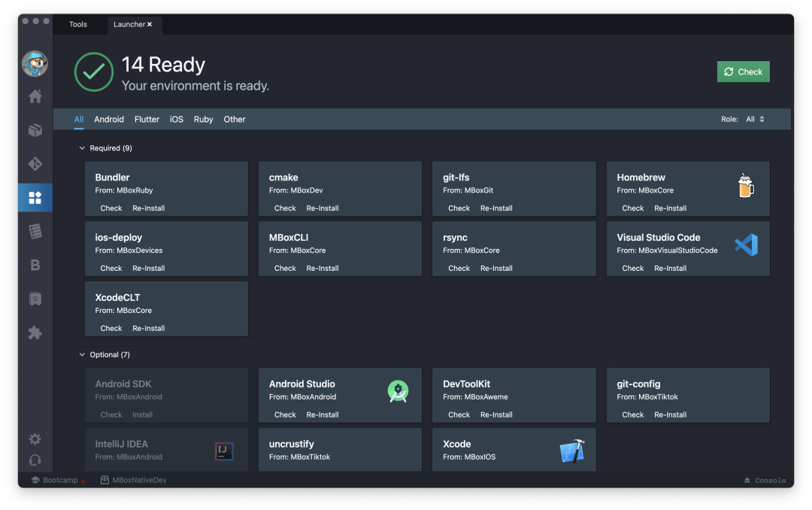
Task: Go to Home via the house icon
Action: (35, 96)
